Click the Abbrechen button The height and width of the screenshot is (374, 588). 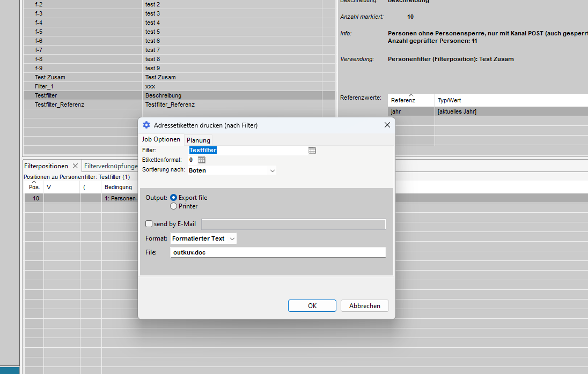coord(364,305)
